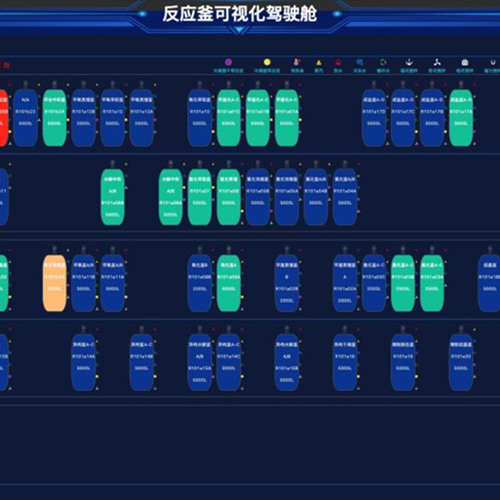500x500 pixels.
Task: Open the orange reactor tank
Action: [54, 283]
